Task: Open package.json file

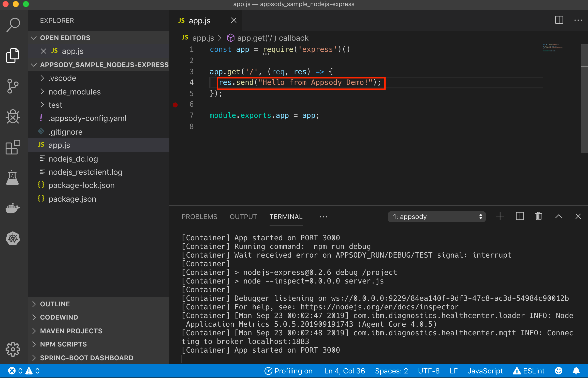Action: point(99,199)
